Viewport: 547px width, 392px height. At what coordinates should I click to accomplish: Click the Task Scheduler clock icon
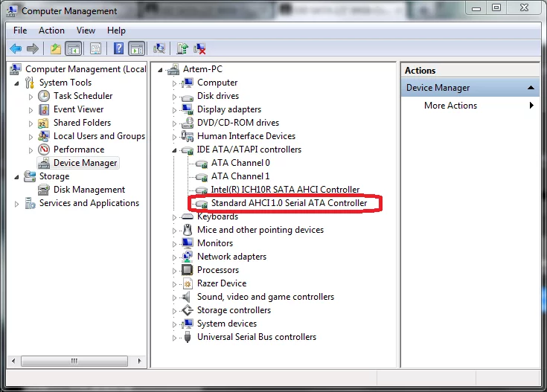[x=44, y=96]
